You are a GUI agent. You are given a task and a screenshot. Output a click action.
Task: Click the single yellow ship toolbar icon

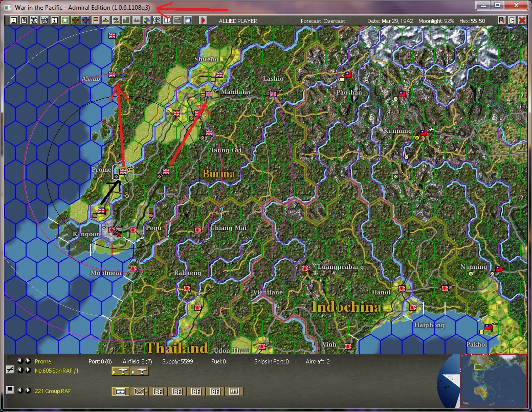[x=106, y=20]
